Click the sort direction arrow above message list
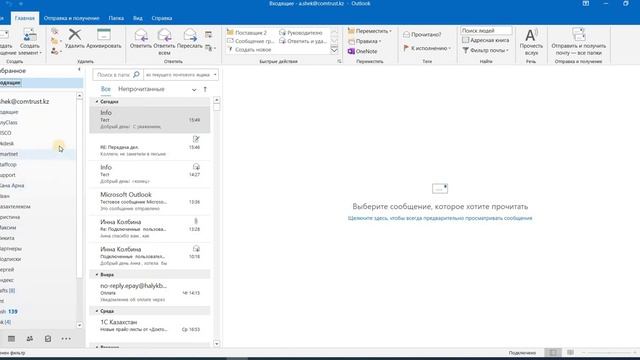The height and width of the screenshot is (360, 640). pyautogui.click(x=205, y=89)
